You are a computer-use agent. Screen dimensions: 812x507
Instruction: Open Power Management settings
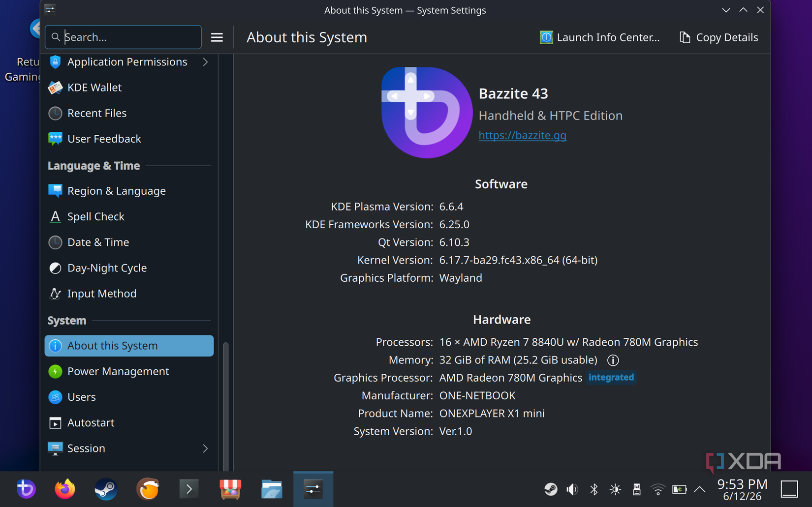(129, 371)
